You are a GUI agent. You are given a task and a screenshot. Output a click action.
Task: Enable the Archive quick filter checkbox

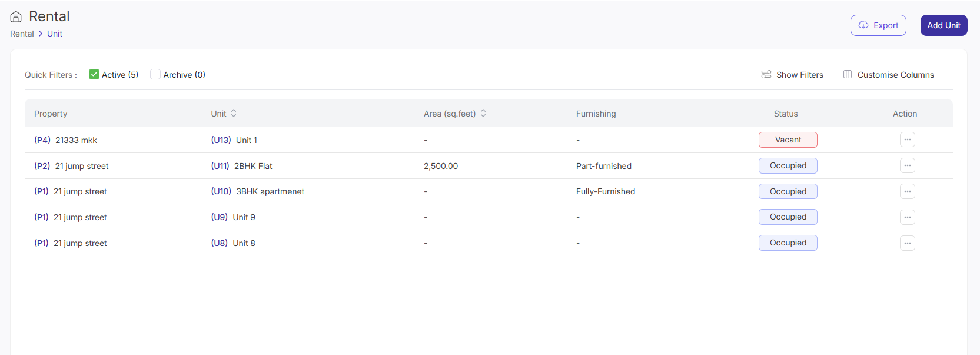(x=155, y=74)
